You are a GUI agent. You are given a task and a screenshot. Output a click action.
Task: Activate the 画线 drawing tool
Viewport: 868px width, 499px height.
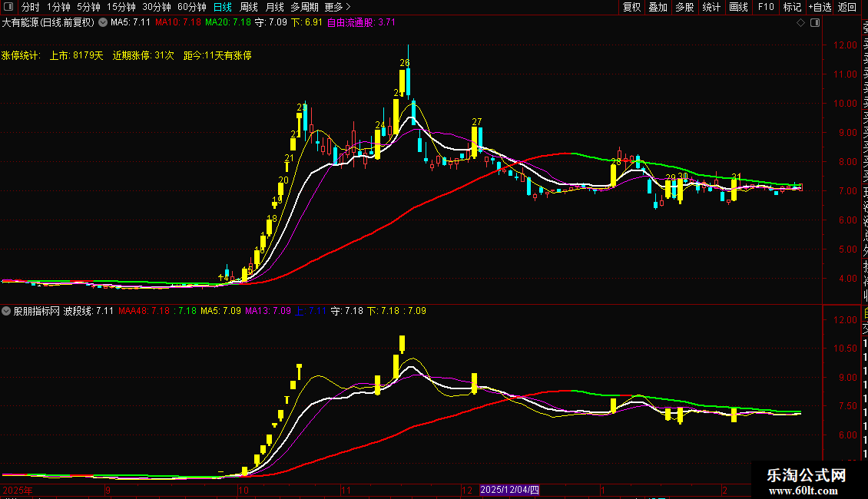click(738, 7)
